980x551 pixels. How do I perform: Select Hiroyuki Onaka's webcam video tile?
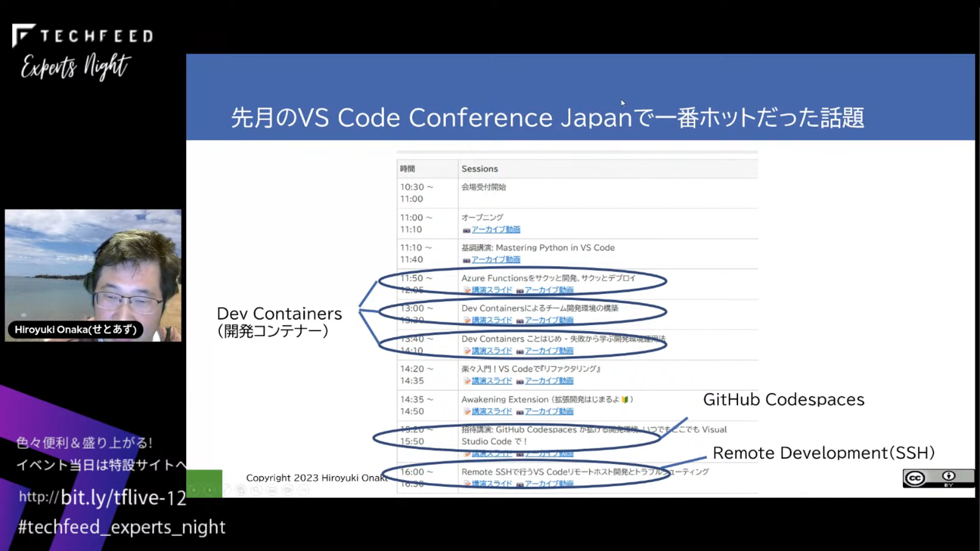tap(93, 275)
